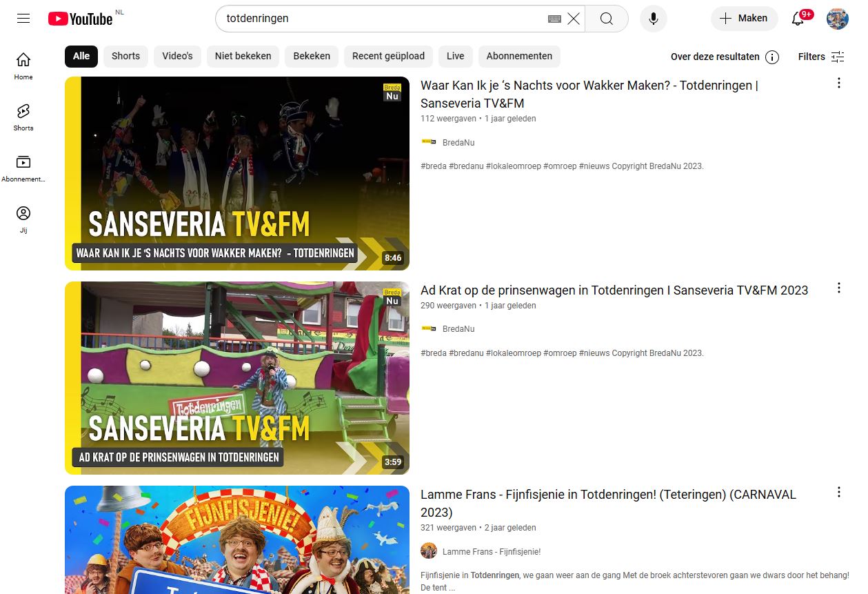Click description hashtags under Ad Krat video

tap(562, 353)
